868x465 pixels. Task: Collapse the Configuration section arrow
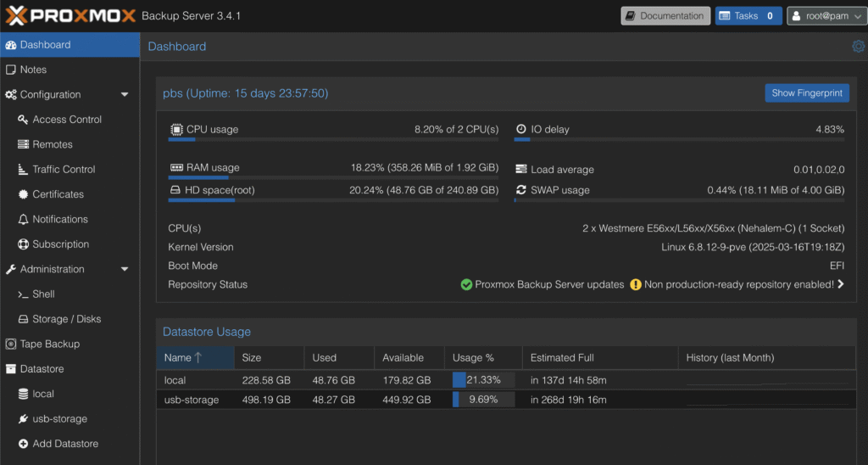click(x=125, y=95)
